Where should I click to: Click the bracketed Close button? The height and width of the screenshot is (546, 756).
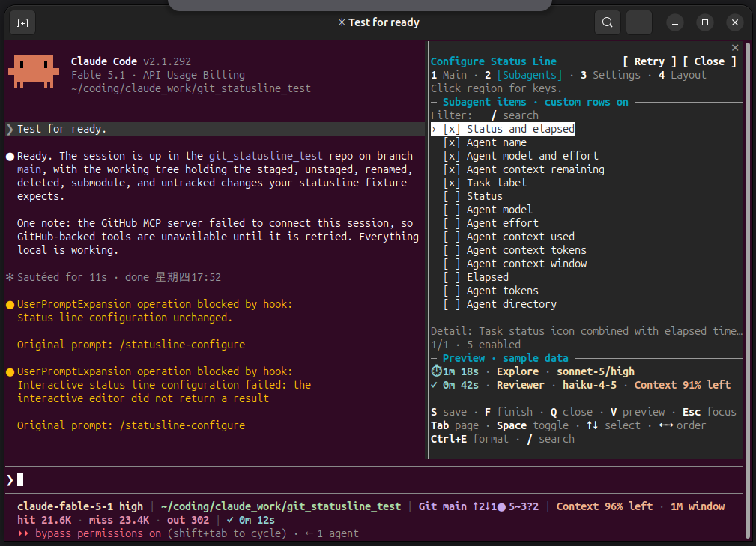click(710, 61)
